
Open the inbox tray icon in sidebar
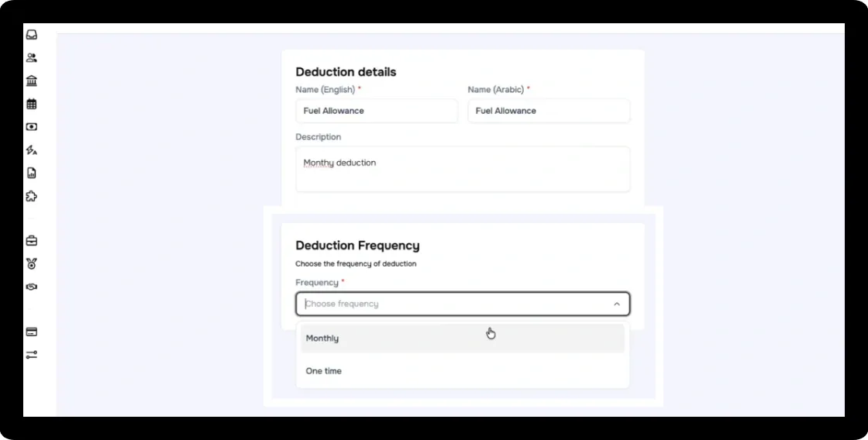coord(32,35)
